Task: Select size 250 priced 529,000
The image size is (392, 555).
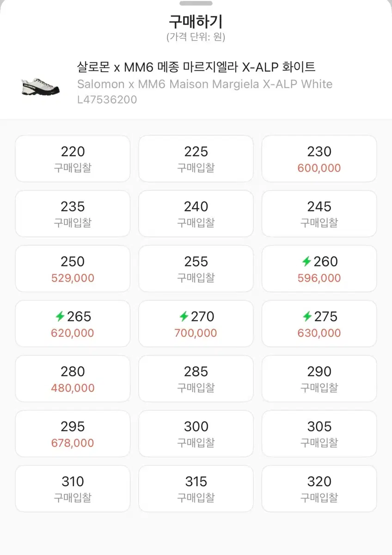Action: (x=73, y=269)
